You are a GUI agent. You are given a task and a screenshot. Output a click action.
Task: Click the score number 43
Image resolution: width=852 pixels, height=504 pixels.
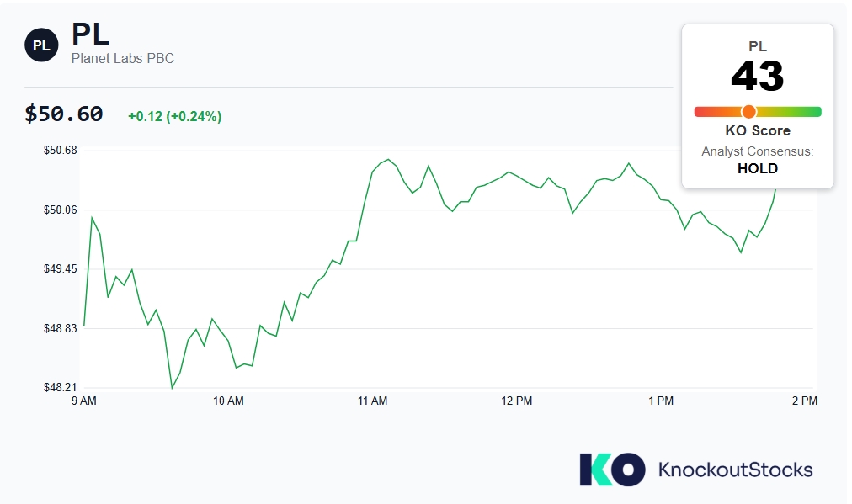point(758,76)
